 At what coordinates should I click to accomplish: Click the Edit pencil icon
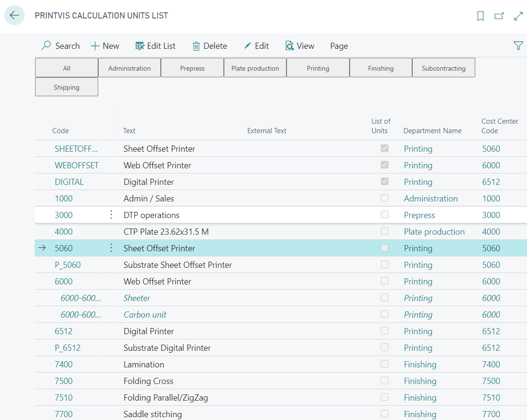(x=248, y=46)
